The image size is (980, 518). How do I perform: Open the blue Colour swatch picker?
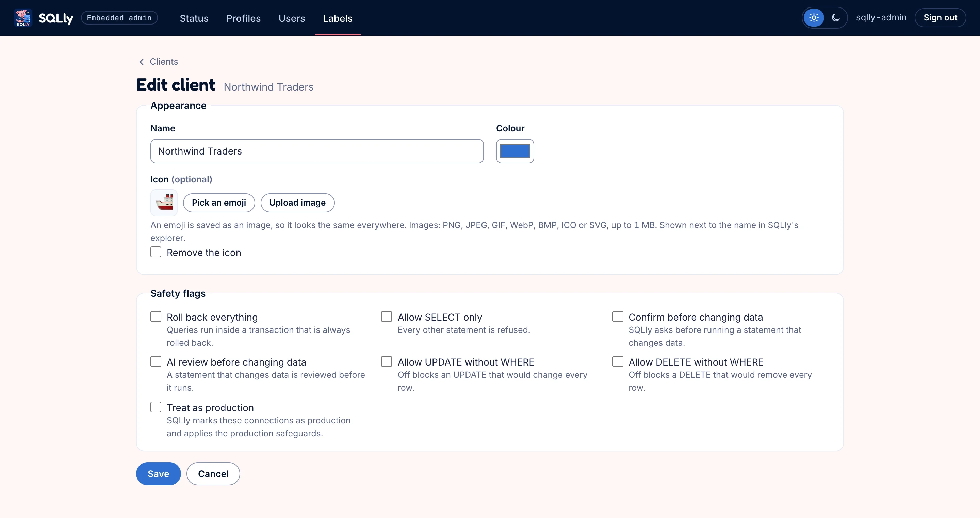(515, 151)
